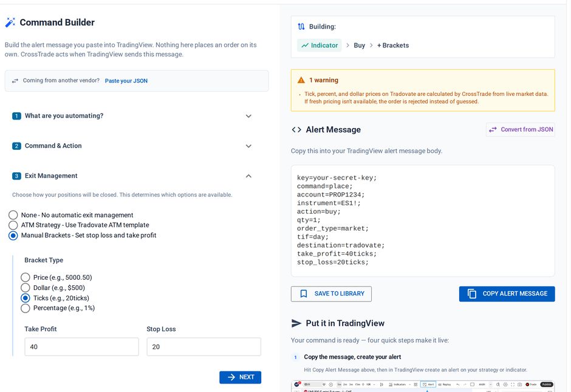Viewport: 571px width, 392px height.
Task: Click the 'instrument=ES1!;' line
Action: 329,203
